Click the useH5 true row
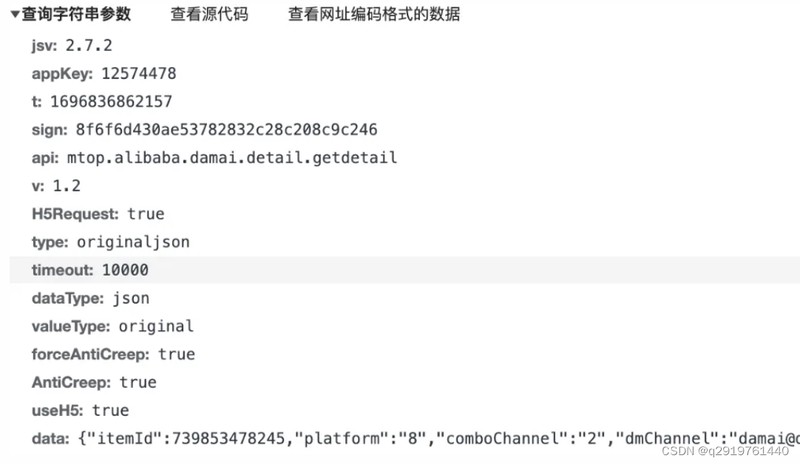The height and width of the screenshot is (464, 800). coord(80,410)
